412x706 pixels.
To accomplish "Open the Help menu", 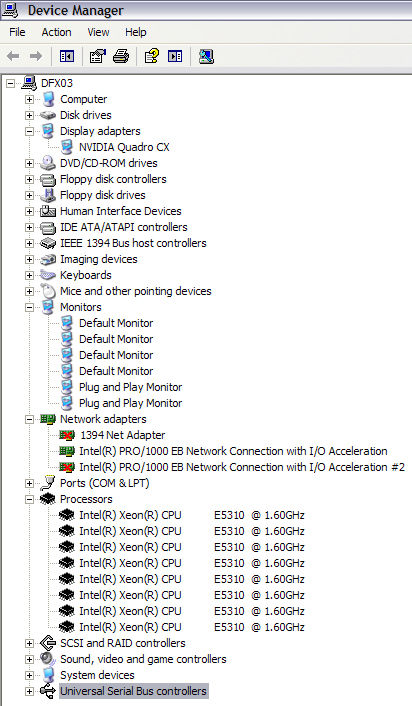I will tap(136, 32).
